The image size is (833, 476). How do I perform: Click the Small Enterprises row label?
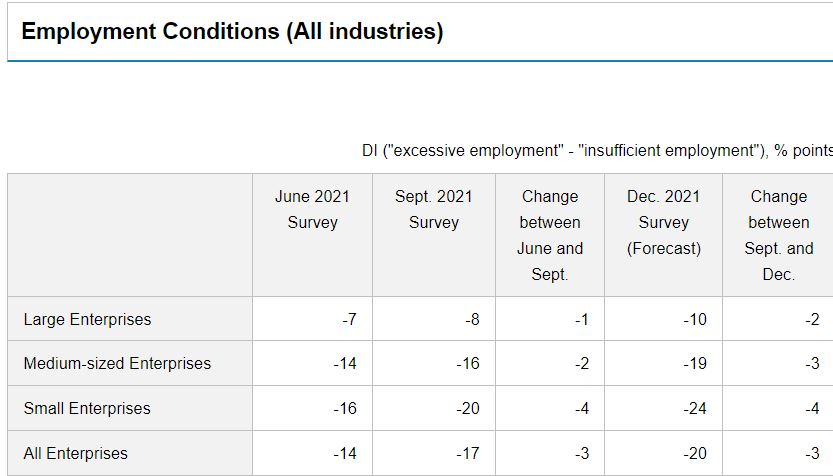coord(87,409)
